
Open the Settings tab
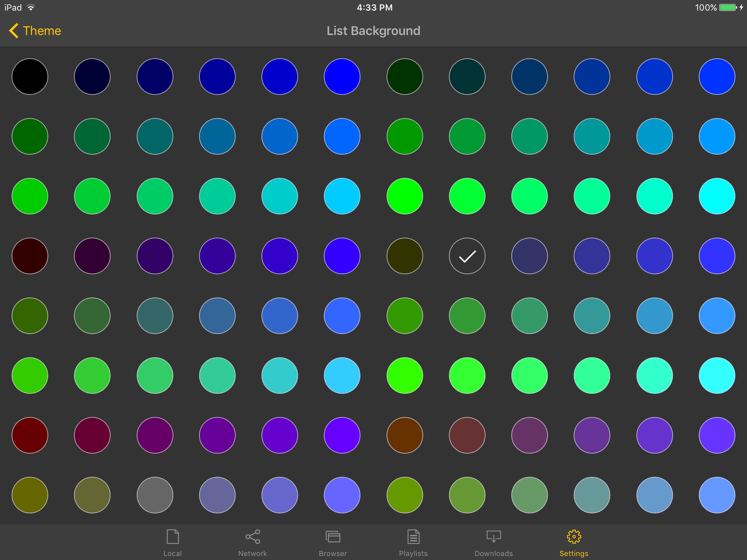tap(574, 543)
